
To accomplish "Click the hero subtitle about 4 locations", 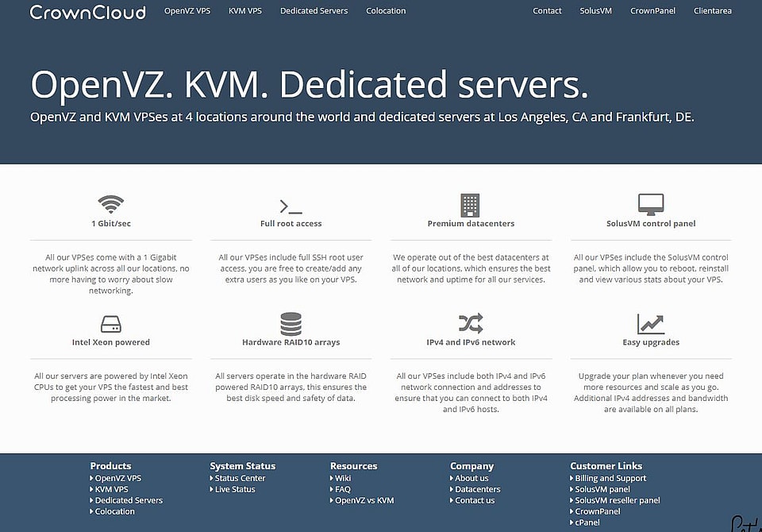I will coord(362,118).
